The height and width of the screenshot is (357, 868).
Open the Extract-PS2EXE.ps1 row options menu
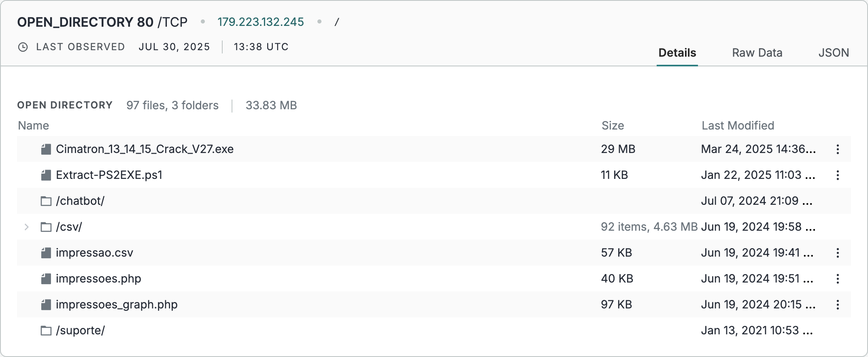[x=838, y=175]
